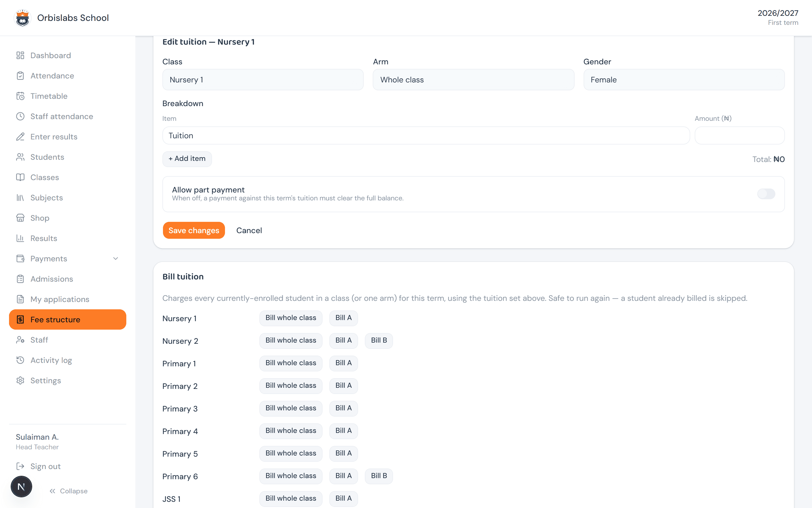
Task: Click Bill B for Nursery 2
Action: tap(379, 340)
